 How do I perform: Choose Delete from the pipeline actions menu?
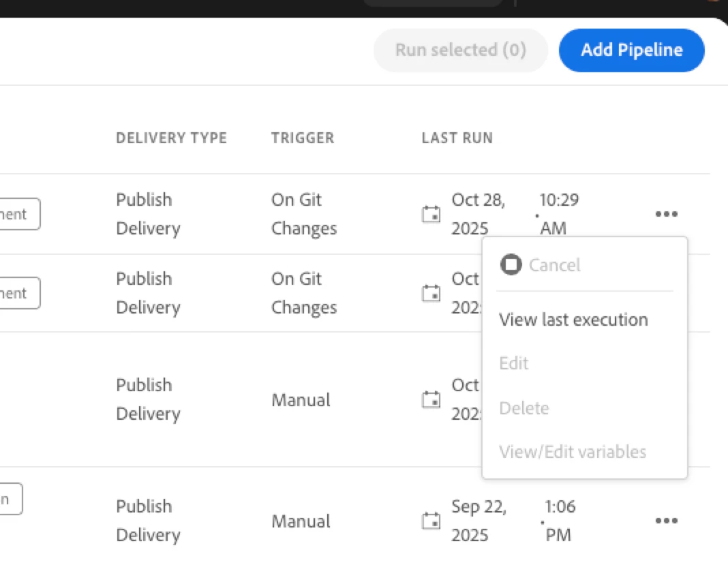click(x=524, y=408)
